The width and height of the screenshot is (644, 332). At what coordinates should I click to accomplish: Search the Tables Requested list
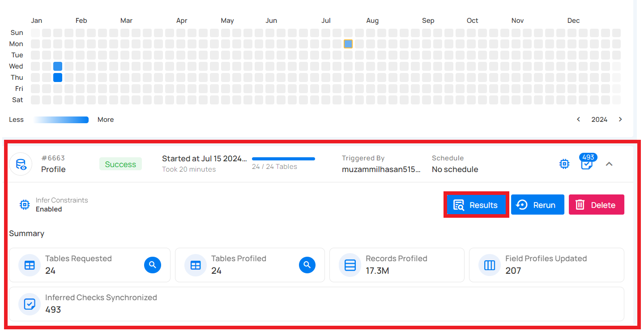point(152,265)
